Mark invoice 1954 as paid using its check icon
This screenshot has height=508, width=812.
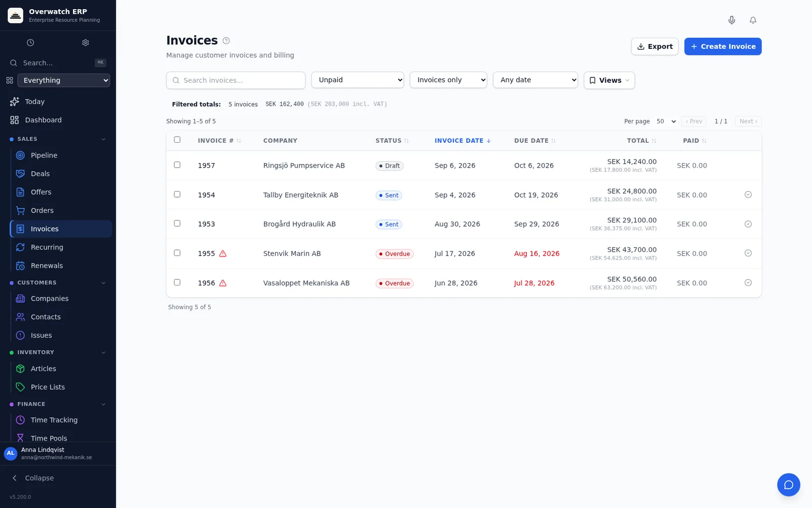pos(748,195)
